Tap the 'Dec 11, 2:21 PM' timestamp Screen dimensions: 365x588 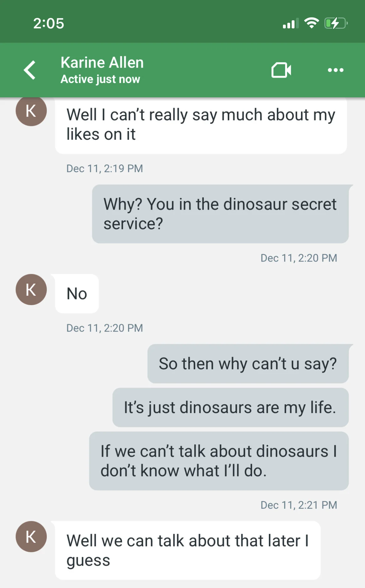tap(299, 505)
